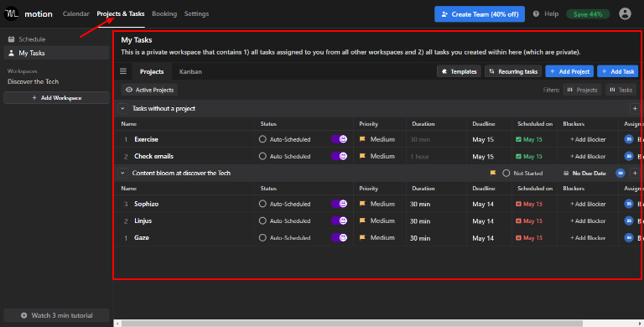Click Create Team (40% off) button
The image size is (644, 327).
pos(480,14)
